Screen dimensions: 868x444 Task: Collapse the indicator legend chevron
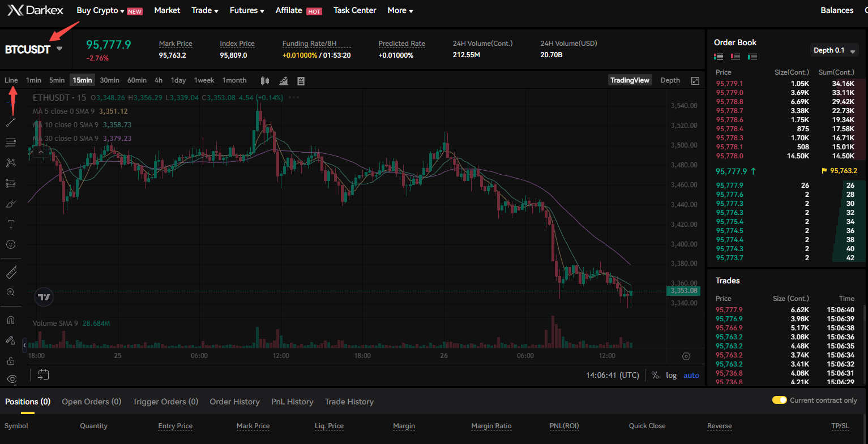(40, 152)
